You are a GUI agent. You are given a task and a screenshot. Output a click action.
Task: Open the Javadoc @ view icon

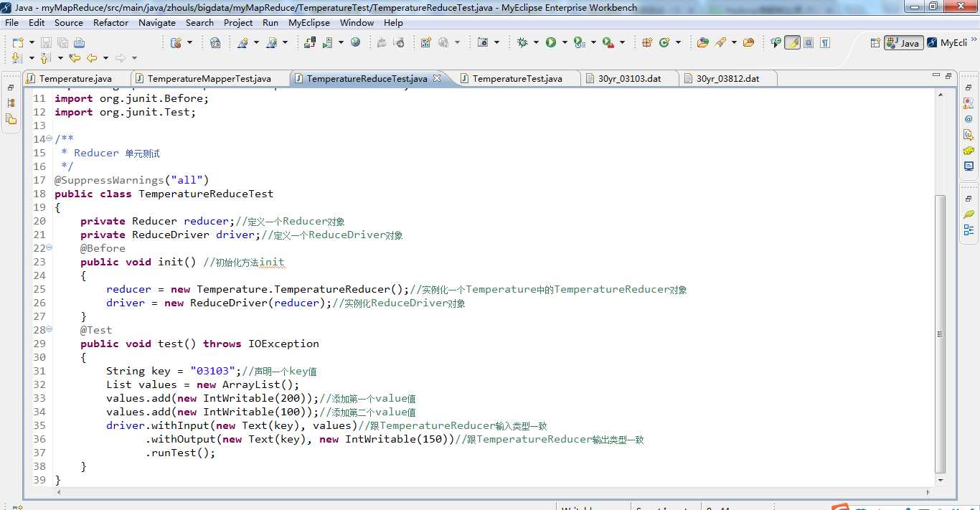coord(969,119)
